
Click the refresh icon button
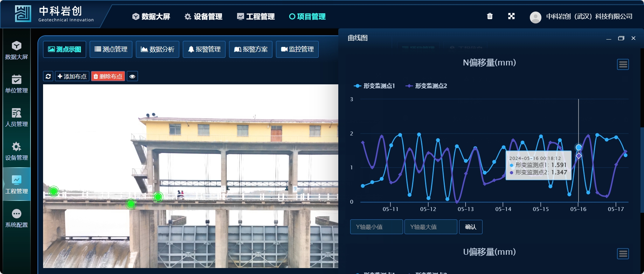(x=48, y=76)
